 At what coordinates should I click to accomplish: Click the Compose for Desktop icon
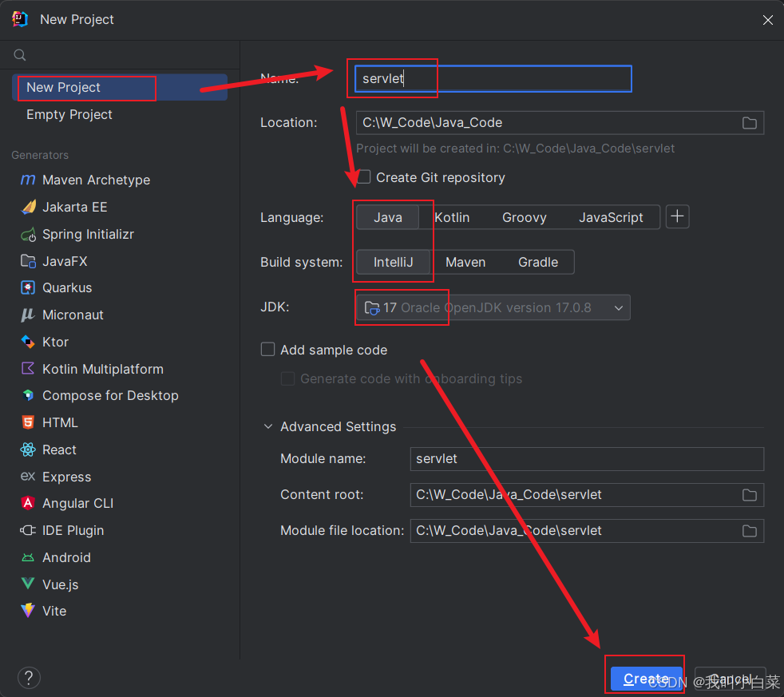point(28,395)
